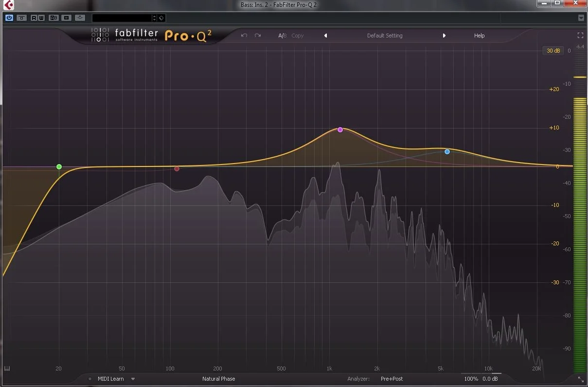Go to the next preset with the right arrow
This screenshot has height=387, width=588.
tap(444, 36)
